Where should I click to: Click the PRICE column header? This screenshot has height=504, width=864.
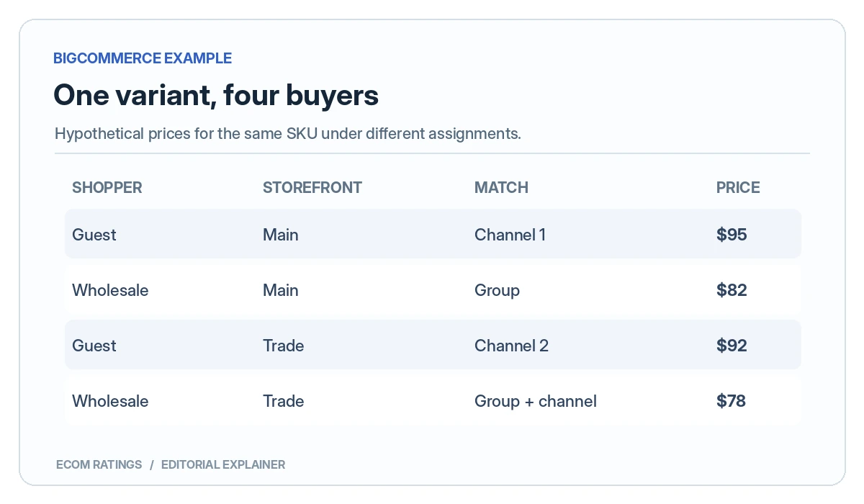pos(738,187)
